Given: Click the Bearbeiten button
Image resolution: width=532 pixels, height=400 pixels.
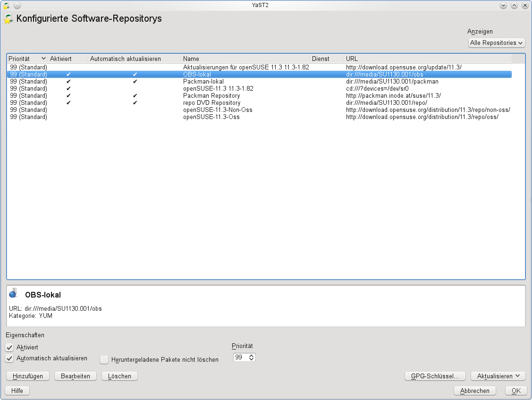Looking at the screenshot, I should pos(76,376).
